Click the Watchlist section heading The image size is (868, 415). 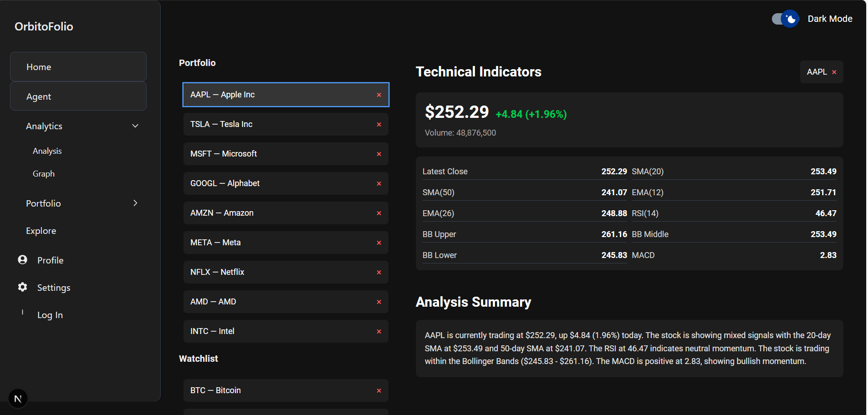point(199,359)
